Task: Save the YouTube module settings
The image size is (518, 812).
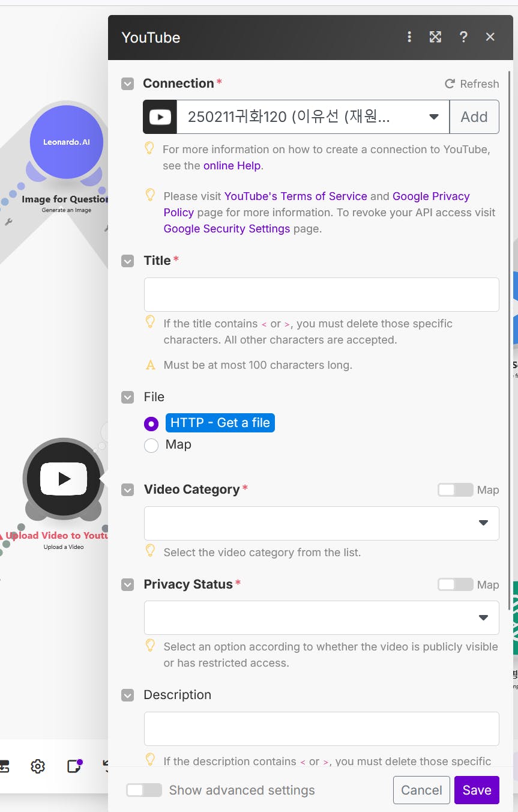Action: pos(477,790)
